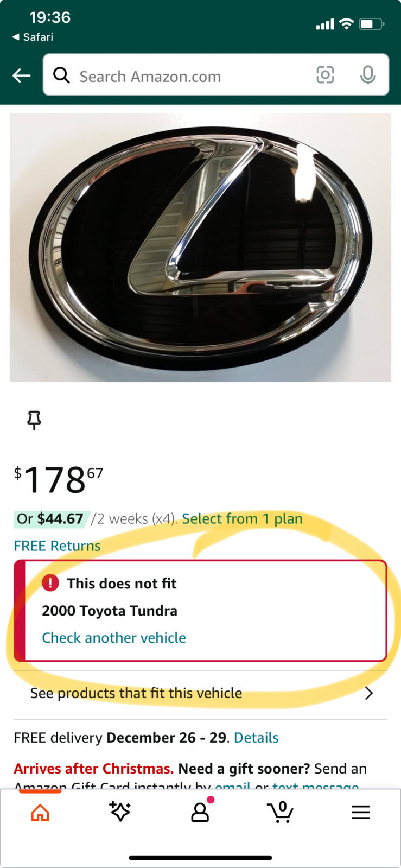Image resolution: width=401 pixels, height=868 pixels.
Task: Tap the search magnifier icon
Action: click(62, 75)
